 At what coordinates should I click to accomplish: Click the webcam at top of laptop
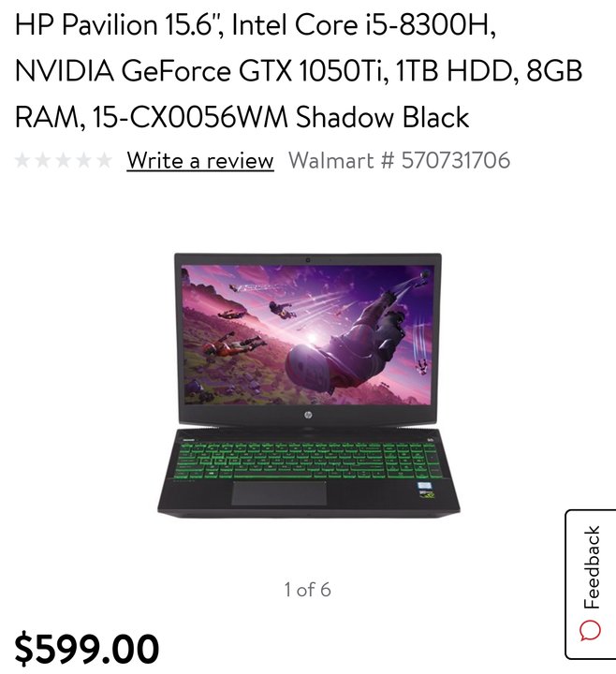click(x=308, y=260)
